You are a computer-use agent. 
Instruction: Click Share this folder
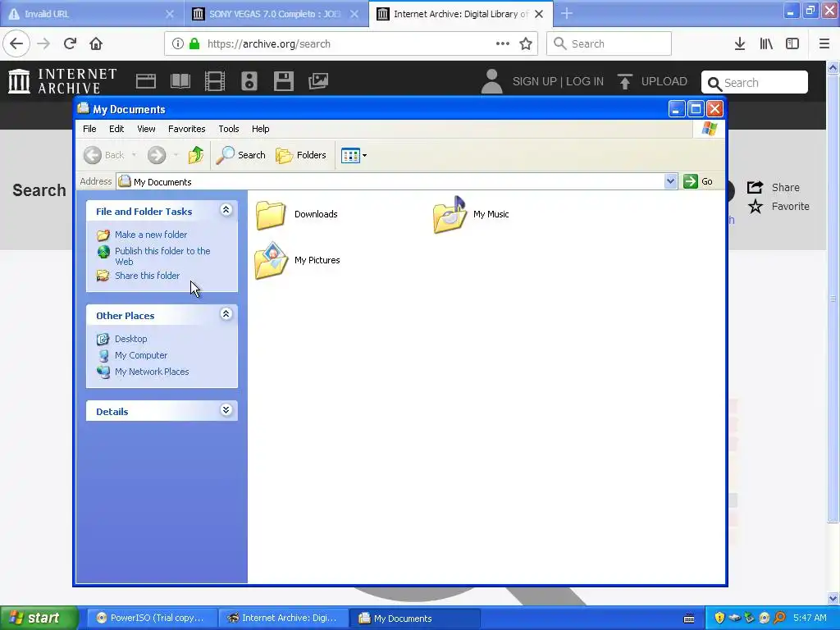[147, 276]
